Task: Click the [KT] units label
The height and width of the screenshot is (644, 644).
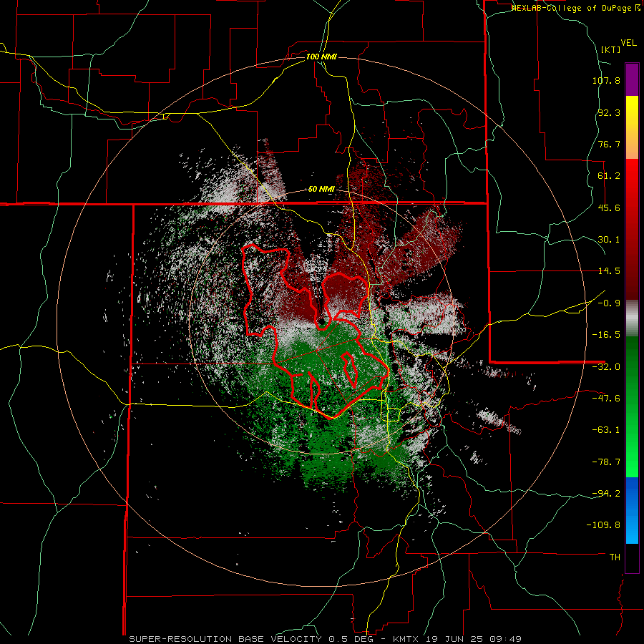Action: (610, 49)
